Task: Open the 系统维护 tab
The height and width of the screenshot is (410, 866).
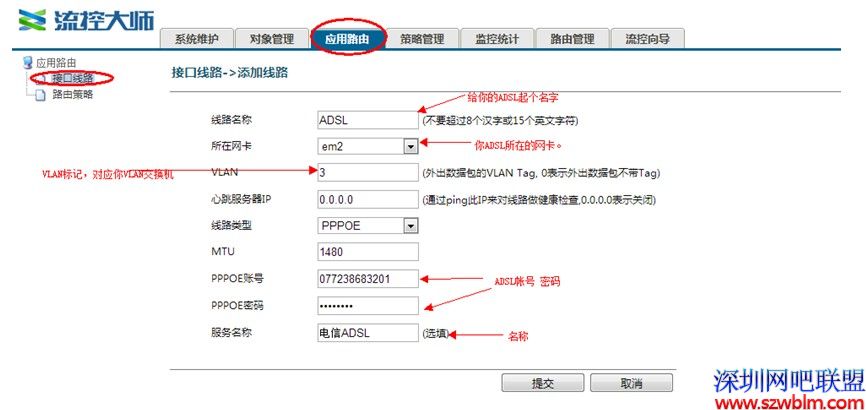Action: click(196, 39)
